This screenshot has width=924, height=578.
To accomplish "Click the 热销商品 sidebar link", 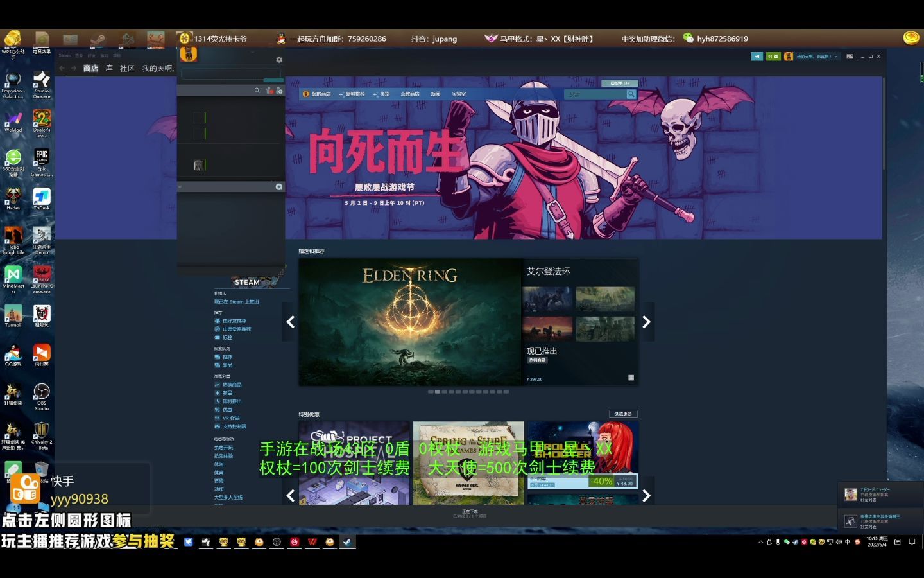I will [232, 385].
